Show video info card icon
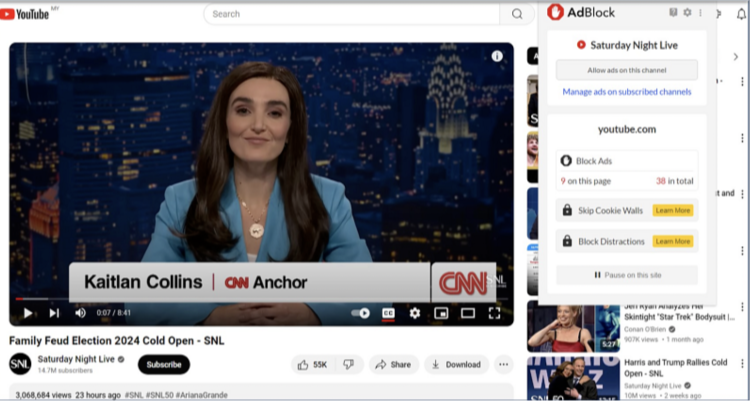 click(497, 56)
